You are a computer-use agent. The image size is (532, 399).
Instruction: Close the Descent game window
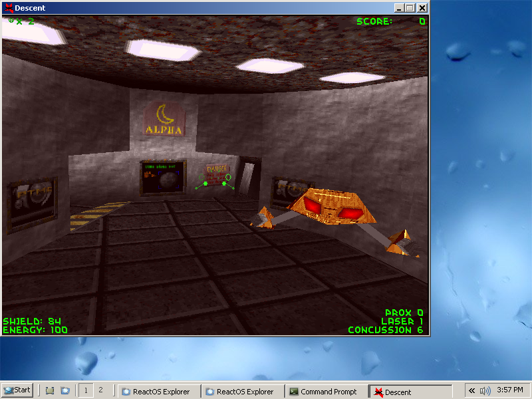(422, 8)
